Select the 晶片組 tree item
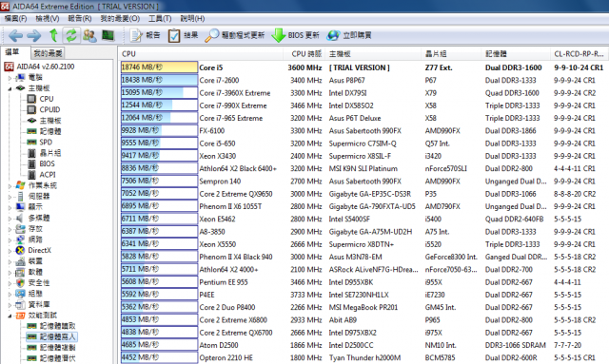 44,153
